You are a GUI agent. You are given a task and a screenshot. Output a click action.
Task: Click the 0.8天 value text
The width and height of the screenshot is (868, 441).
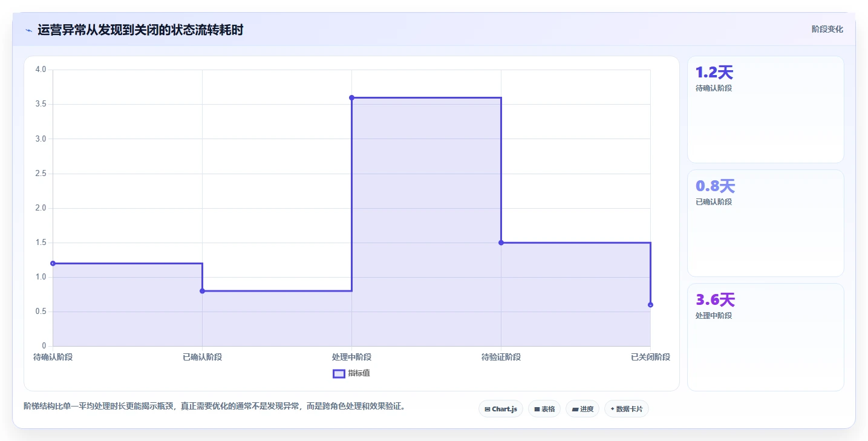click(716, 186)
